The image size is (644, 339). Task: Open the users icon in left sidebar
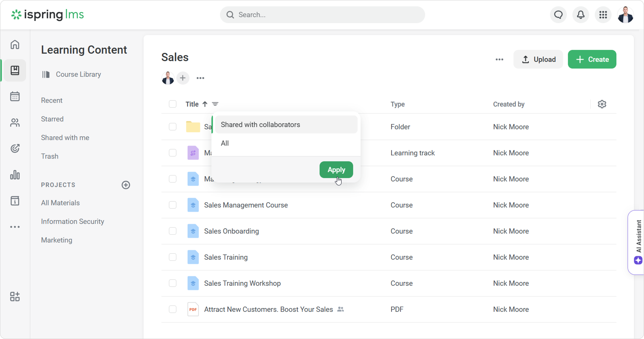(15, 123)
